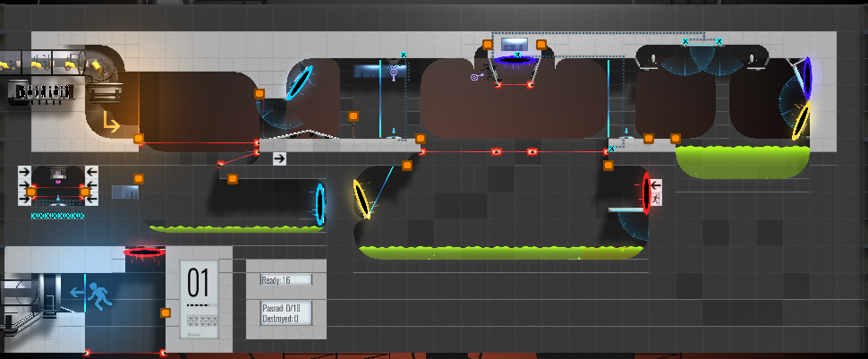Click the large 01 level number sign
The image size is (868, 359).
198,283
